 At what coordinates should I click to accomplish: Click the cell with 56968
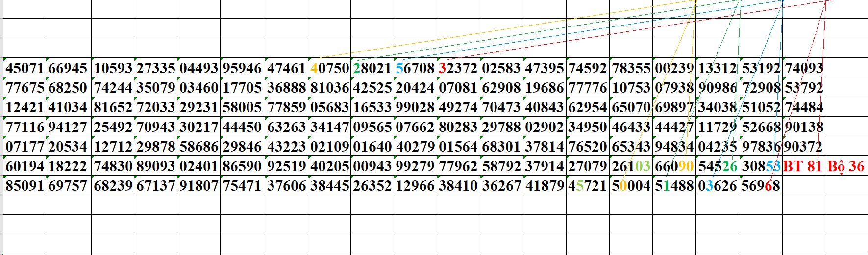click(761, 186)
